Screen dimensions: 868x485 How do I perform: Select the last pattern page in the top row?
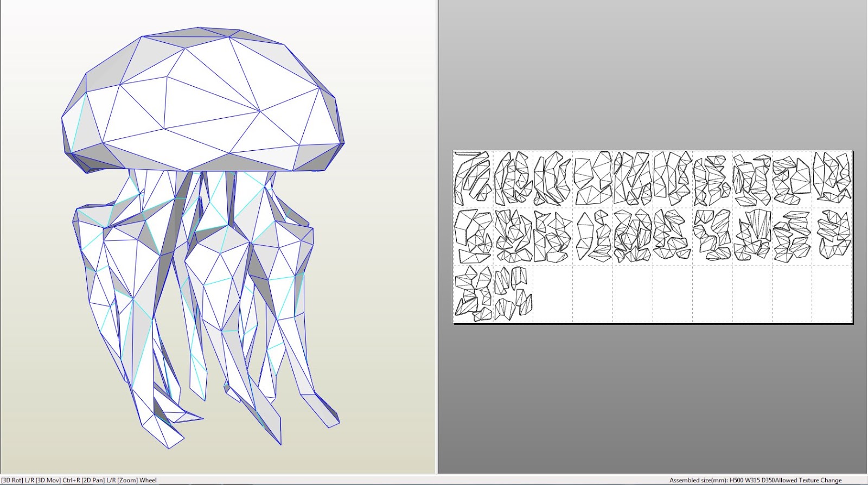click(832, 179)
